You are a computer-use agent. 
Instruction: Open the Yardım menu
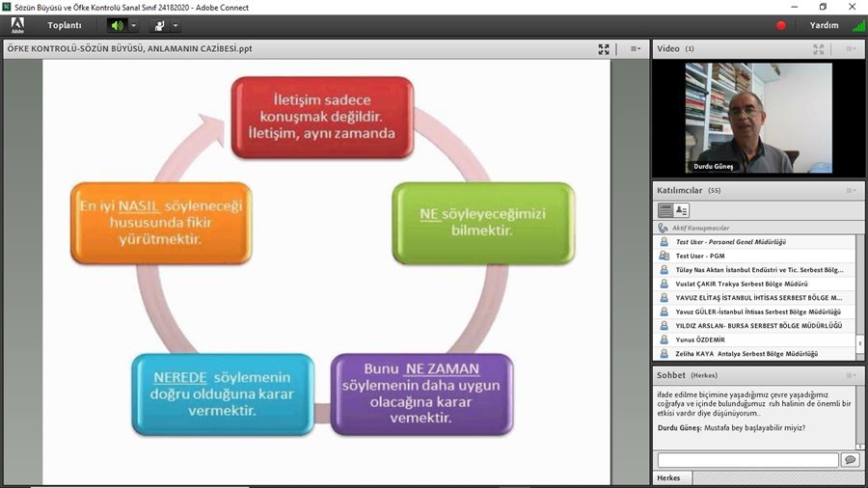(824, 25)
